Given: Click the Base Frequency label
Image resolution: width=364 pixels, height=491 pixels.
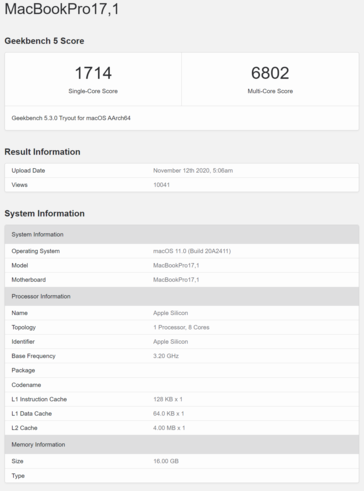Looking at the screenshot, I should pyautogui.click(x=33, y=356).
